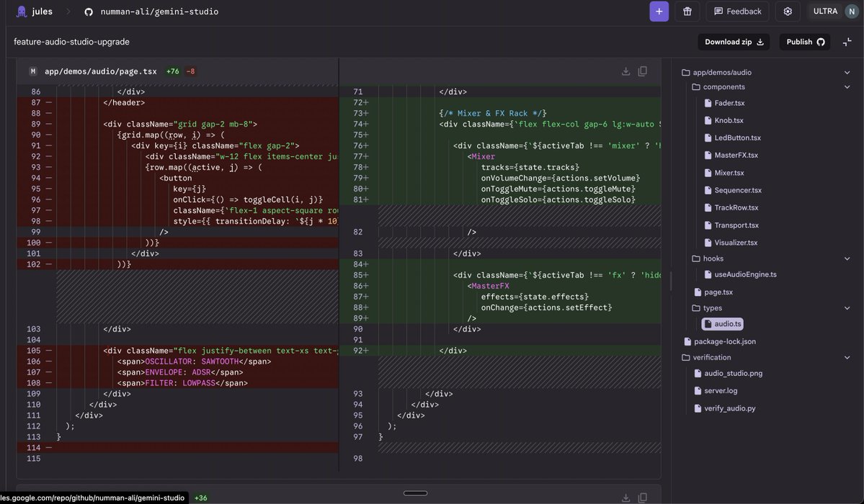Open Feedback dialog

click(738, 10)
